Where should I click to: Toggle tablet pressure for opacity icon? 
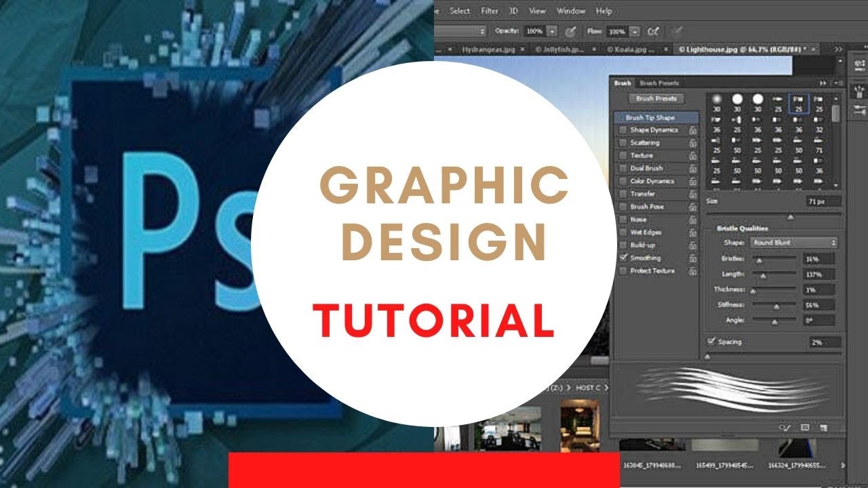pos(571,31)
